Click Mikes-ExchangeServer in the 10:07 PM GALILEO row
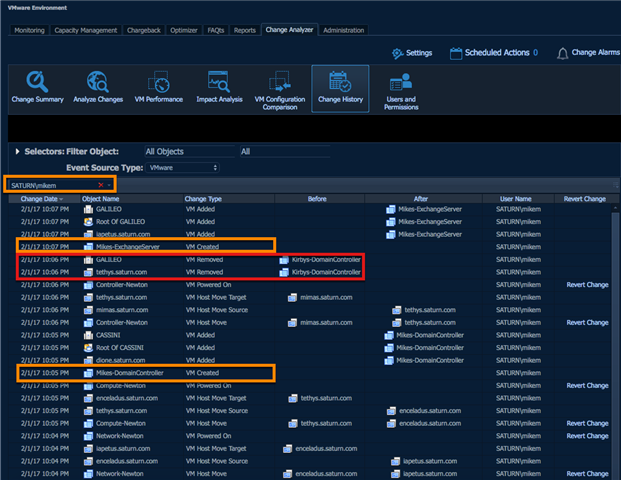The width and height of the screenshot is (621, 480). (430, 209)
